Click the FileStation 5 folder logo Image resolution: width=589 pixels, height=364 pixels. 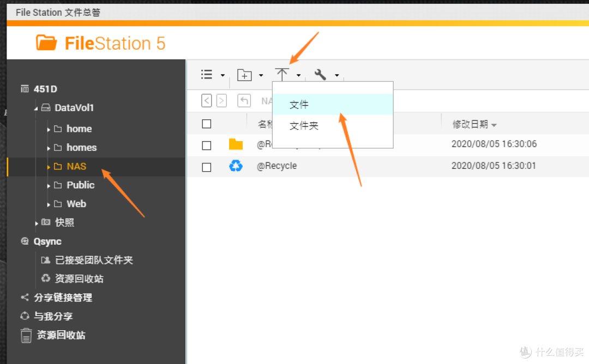(46, 43)
